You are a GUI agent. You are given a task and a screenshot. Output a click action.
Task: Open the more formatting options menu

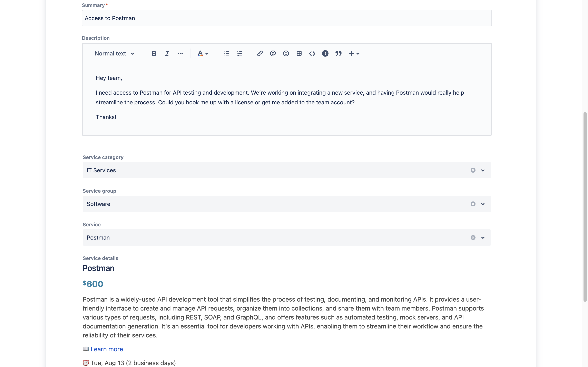coord(180,53)
